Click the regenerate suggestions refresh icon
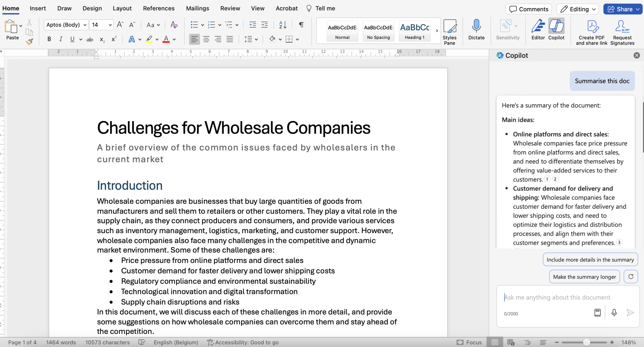The width and height of the screenshot is (644, 347). [x=631, y=276]
